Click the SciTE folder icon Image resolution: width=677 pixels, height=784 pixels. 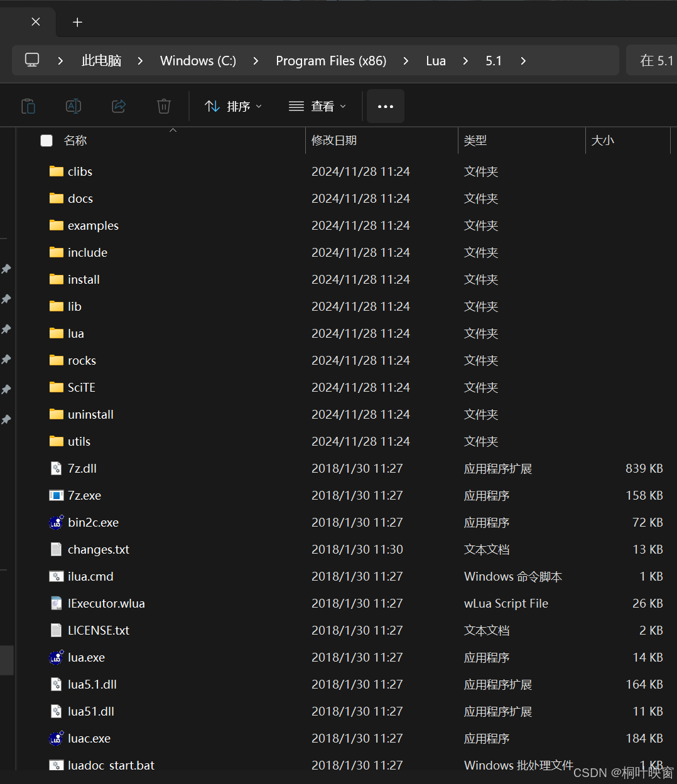[x=57, y=387]
